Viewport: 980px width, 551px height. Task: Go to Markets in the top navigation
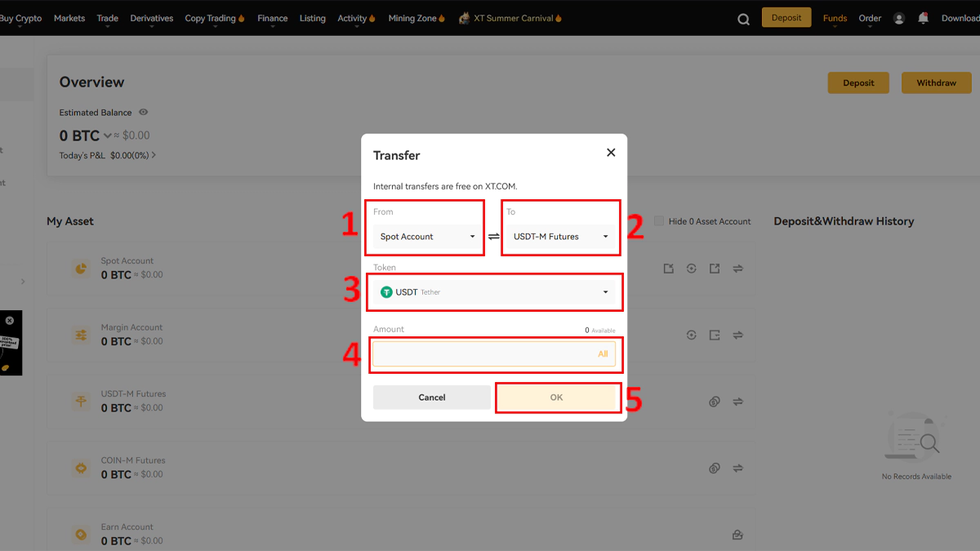tap(69, 18)
